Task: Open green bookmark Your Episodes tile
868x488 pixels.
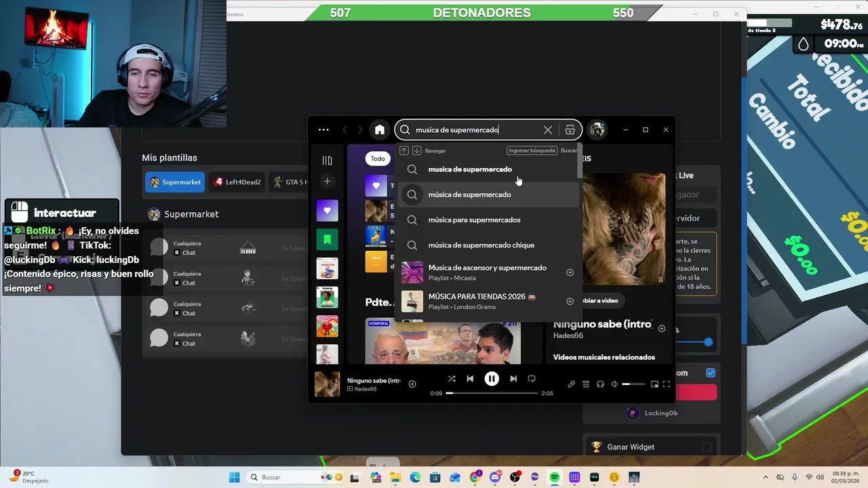Action: 327,239
